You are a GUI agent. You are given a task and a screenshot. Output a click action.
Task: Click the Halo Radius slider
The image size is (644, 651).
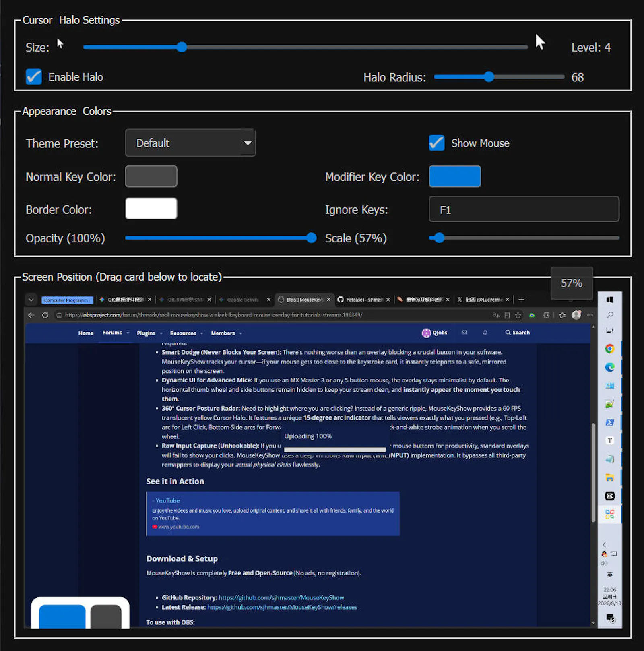pos(499,77)
